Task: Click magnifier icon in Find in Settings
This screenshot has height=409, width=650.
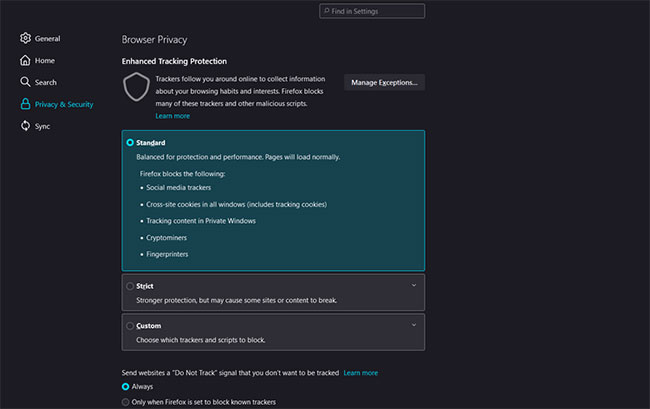Action: [x=326, y=11]
